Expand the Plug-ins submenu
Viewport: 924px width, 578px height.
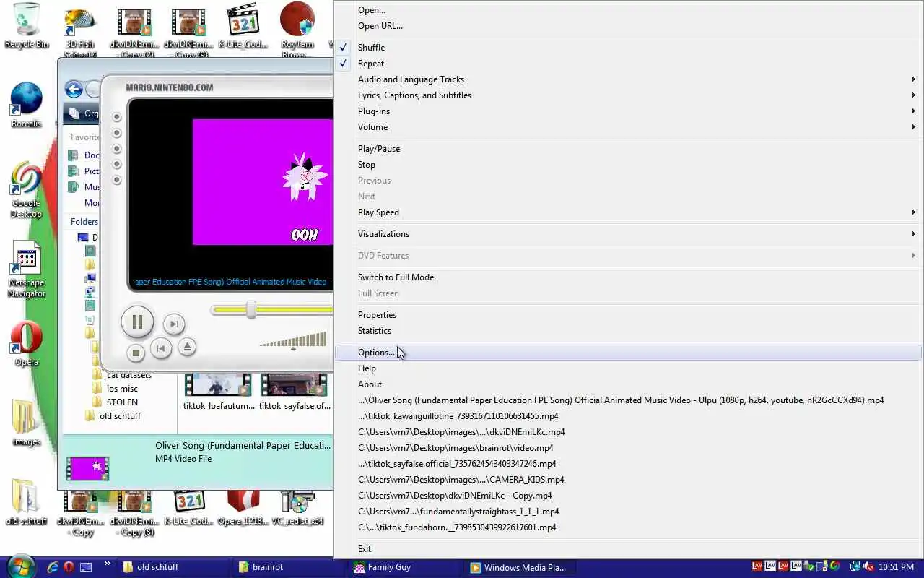pyautogui.click(x=627, y=111)
